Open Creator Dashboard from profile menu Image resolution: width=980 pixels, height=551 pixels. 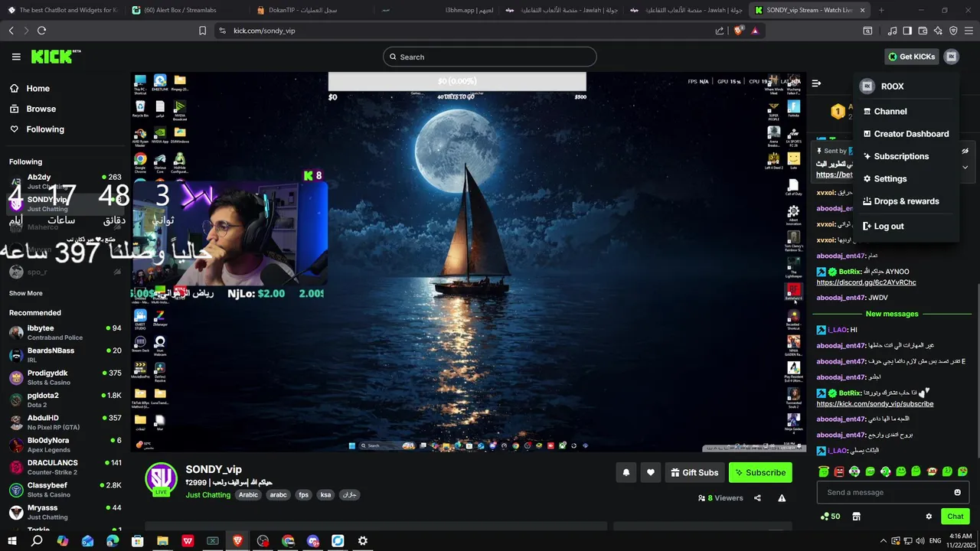906,134
